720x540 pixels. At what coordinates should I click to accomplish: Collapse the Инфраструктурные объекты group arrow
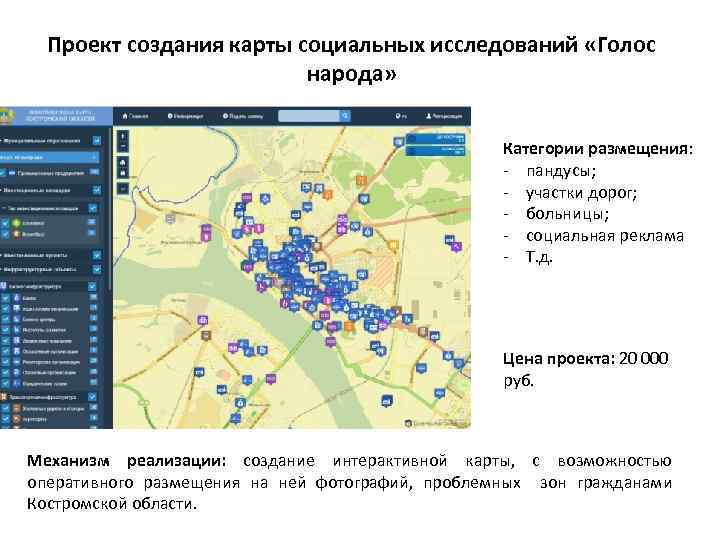click(x=2, y=269)
